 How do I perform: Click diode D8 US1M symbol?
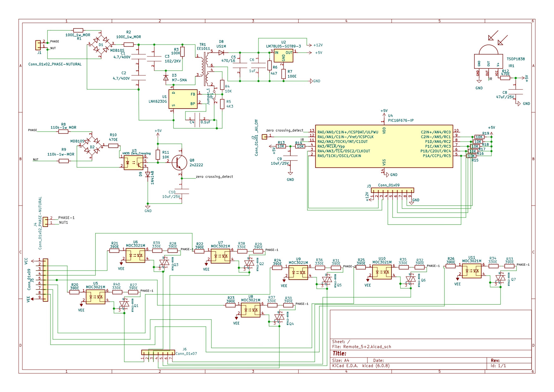coord(222,53)
